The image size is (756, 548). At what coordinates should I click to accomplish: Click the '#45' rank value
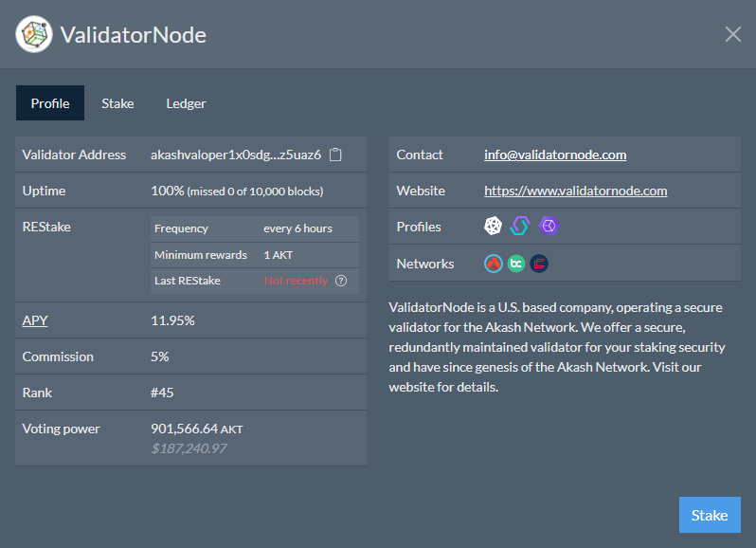161,393
